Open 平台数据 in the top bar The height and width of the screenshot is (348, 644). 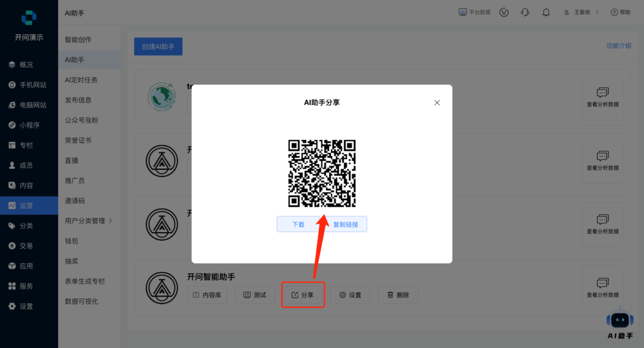pos(475,12)
